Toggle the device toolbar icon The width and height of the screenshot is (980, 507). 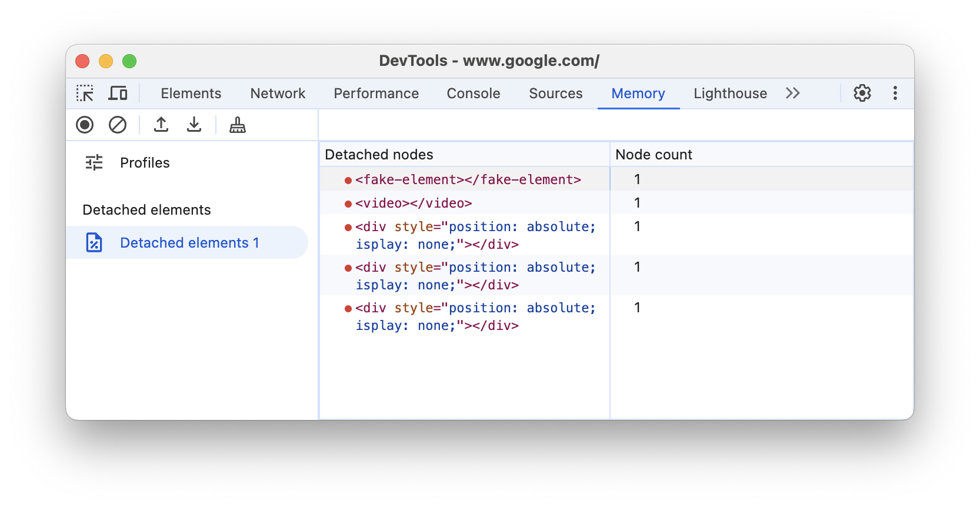tap(118, 94)
